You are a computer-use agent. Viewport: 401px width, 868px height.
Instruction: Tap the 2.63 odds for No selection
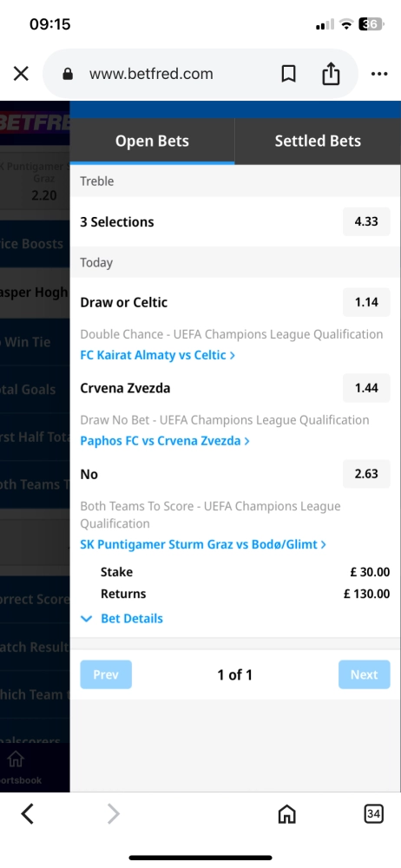point(366,474)
